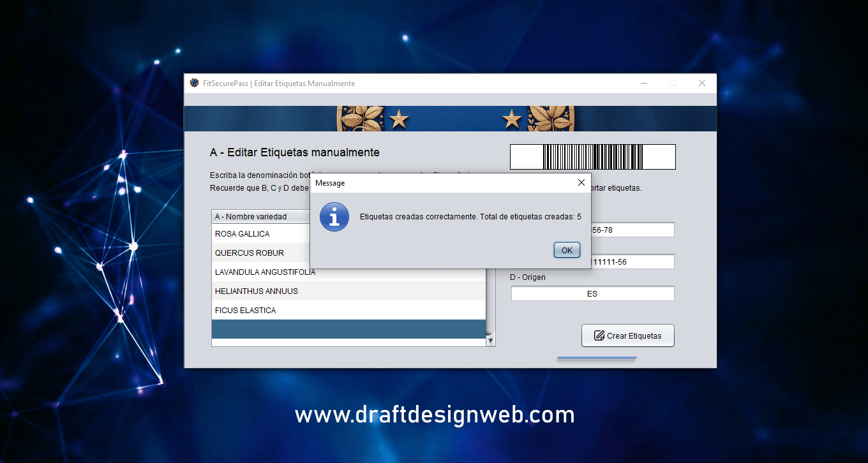Click the barcode image
868x463 pixels.
point(592,157)
